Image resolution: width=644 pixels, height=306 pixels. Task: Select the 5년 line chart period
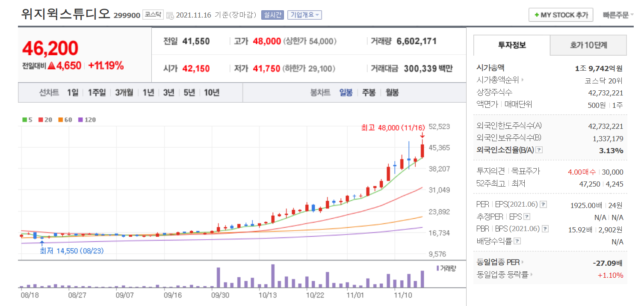pyautogui.click(x=189, y=92)
